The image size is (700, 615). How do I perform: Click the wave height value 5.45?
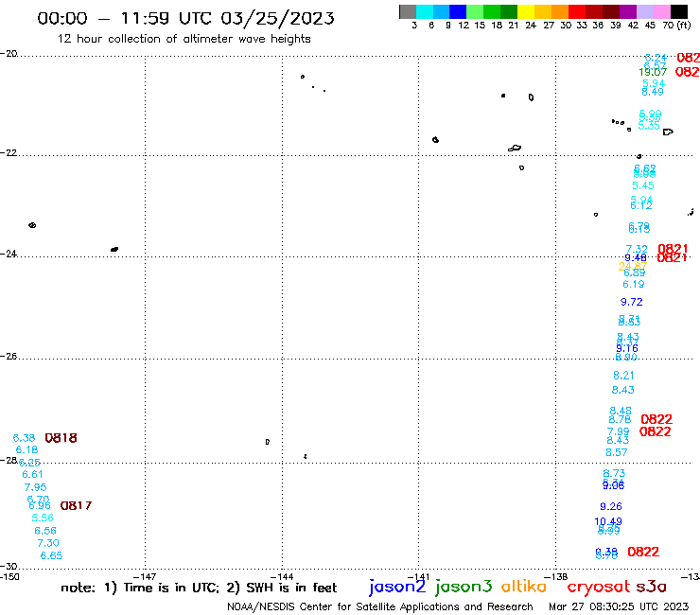643,185
